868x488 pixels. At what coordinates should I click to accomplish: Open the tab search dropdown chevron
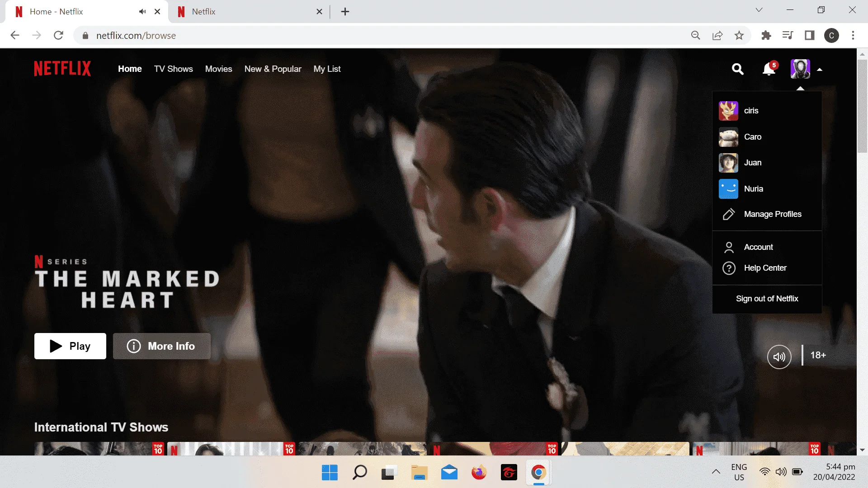[x=759, y=10]
